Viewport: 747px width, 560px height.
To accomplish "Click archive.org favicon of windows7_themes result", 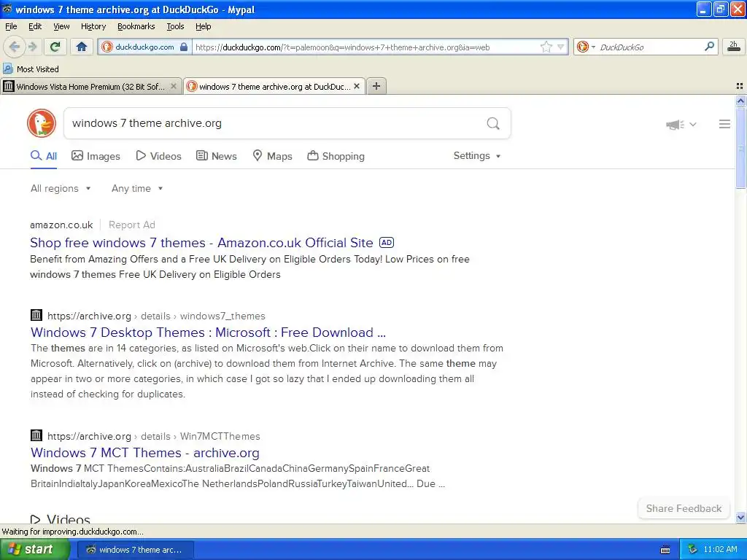I will click(36, 315).
